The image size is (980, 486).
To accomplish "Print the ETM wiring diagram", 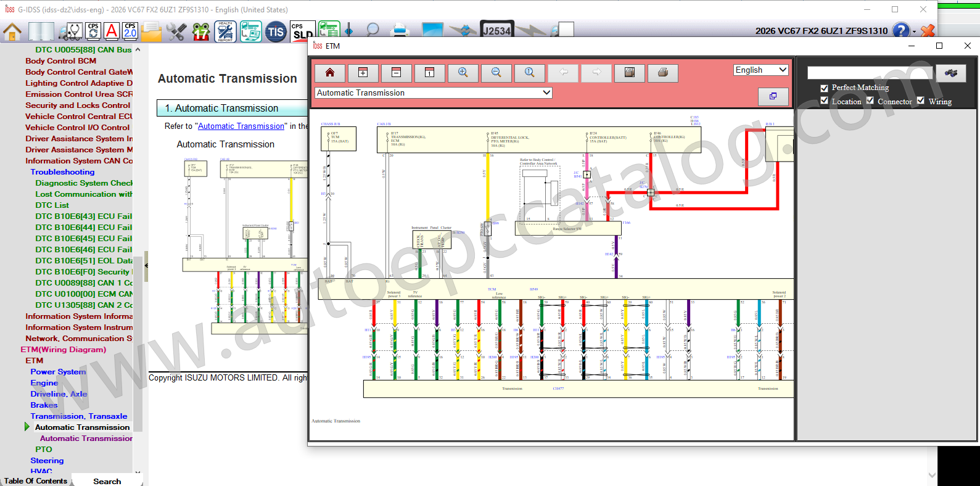I will [663, 73].
